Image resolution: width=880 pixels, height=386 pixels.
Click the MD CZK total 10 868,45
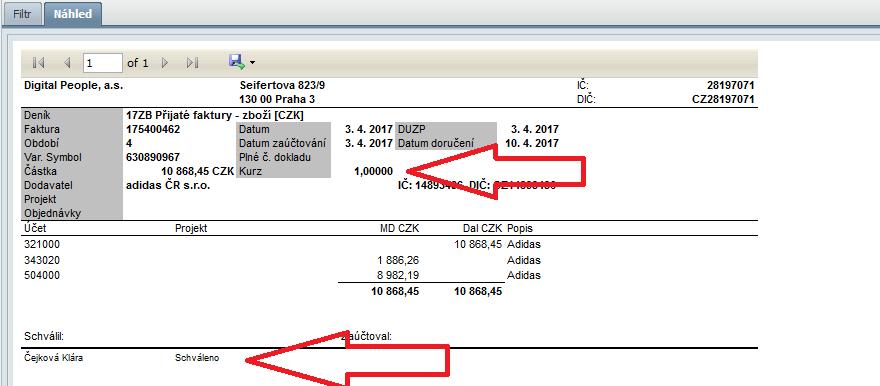[395, 291]
